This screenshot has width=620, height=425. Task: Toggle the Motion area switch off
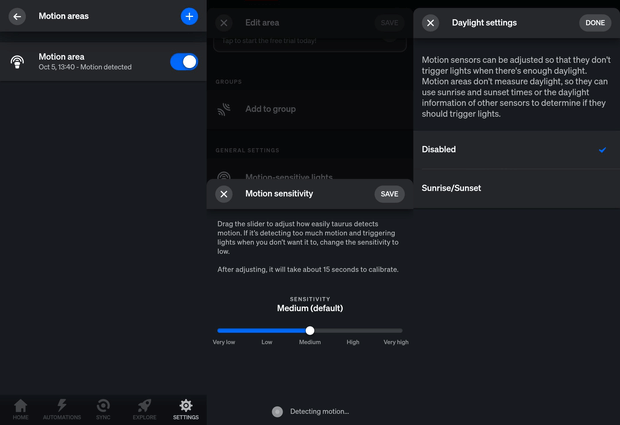(x=184, y=62)
